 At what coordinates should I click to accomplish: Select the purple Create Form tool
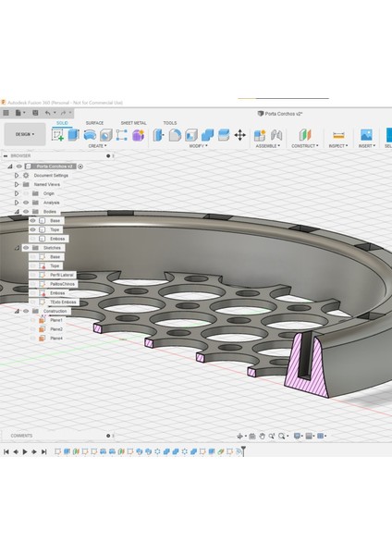(x=139, y=135)
